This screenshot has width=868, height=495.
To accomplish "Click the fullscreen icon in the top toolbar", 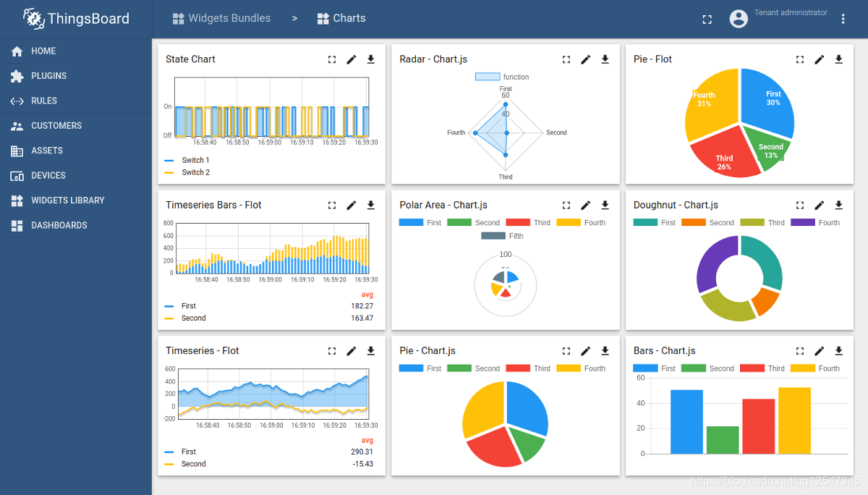I will [x=707, y=18].
